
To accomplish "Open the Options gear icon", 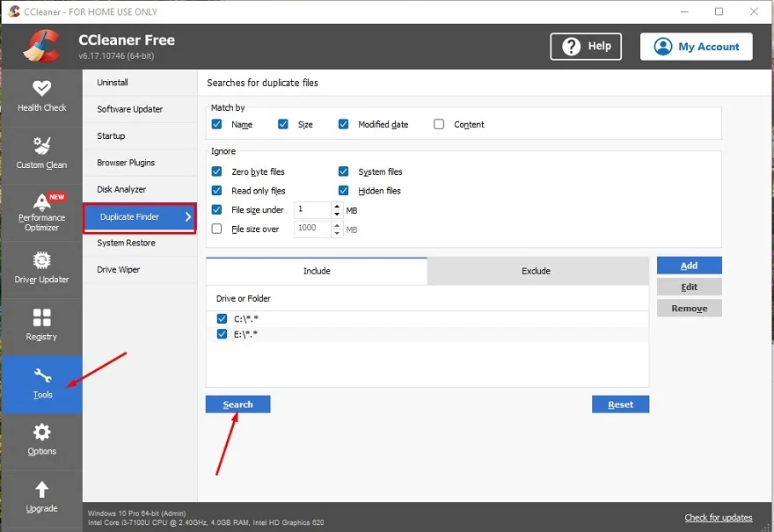I will coord(41,433).
